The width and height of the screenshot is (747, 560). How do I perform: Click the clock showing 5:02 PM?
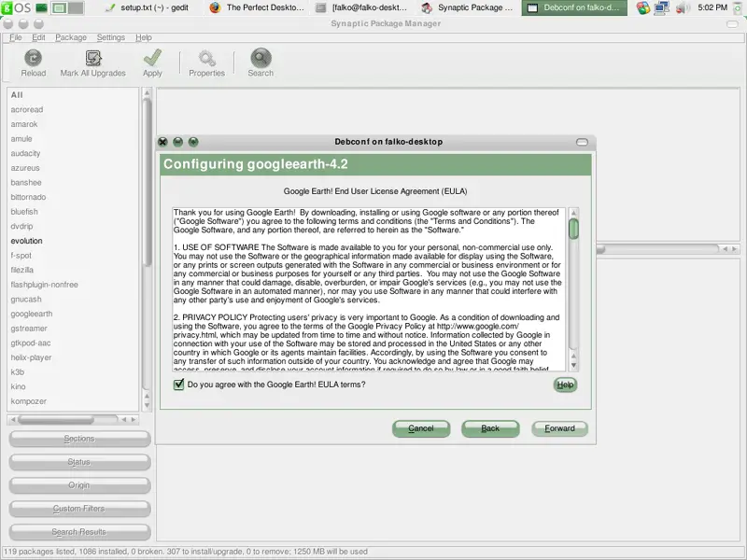[712, 7]
